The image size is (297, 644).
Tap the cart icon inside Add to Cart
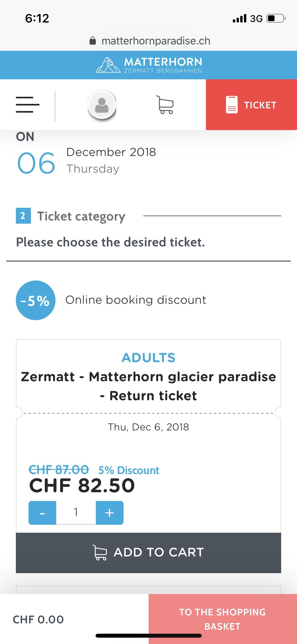pyautogui.click(x=100, y=553)
